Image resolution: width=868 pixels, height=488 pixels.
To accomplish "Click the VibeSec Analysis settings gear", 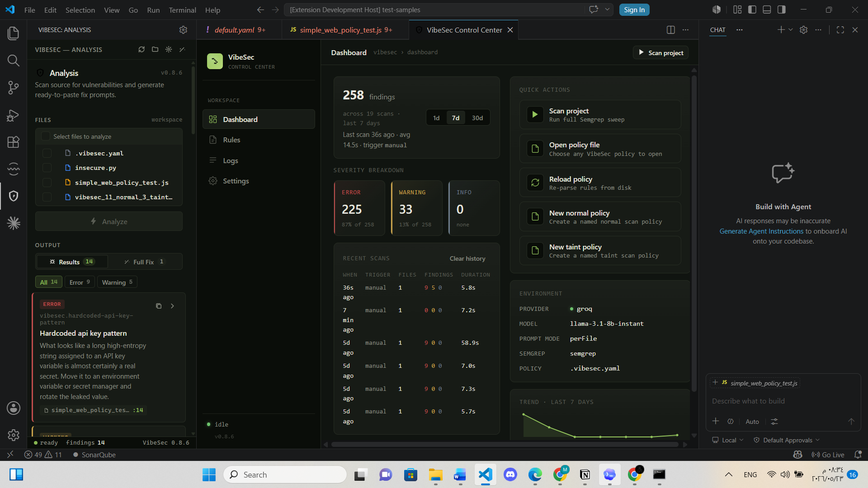I will click(183, 30).
